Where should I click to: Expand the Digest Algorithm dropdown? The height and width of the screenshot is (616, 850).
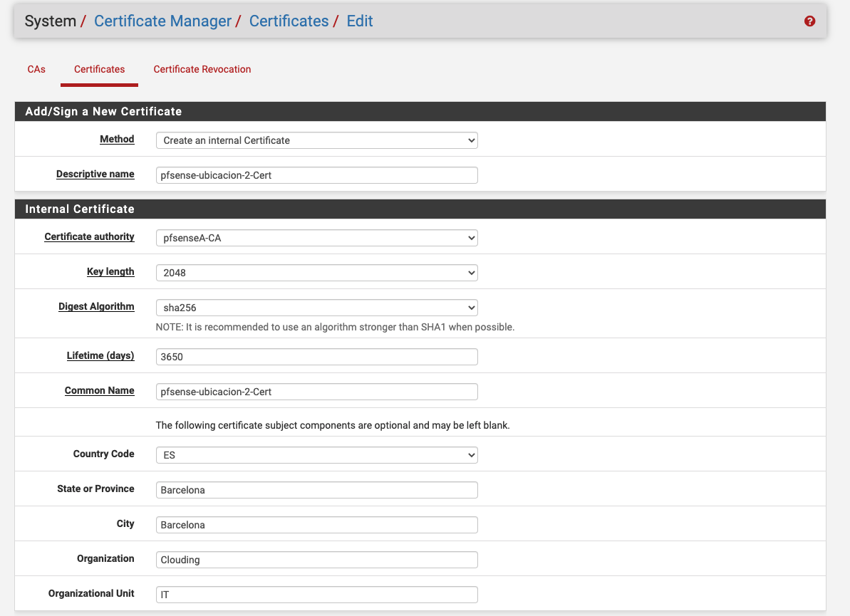pos(316,307)
